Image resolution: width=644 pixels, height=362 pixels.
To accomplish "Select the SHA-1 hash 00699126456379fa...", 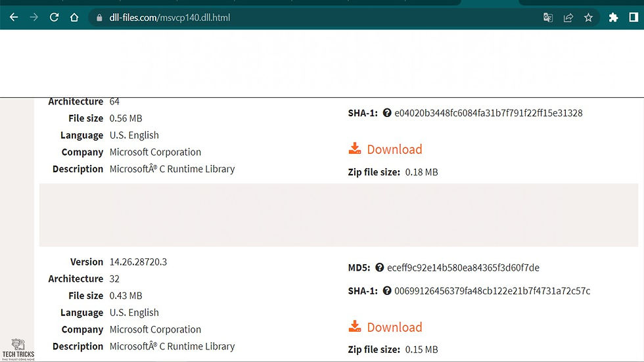I will tap(492, 290).
